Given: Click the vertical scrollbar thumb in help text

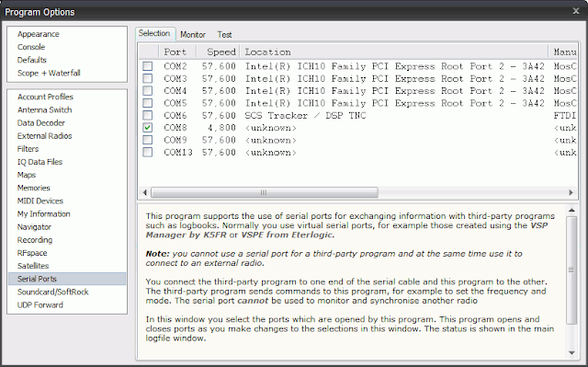Looking at the screenshot, I should [571, 270].
